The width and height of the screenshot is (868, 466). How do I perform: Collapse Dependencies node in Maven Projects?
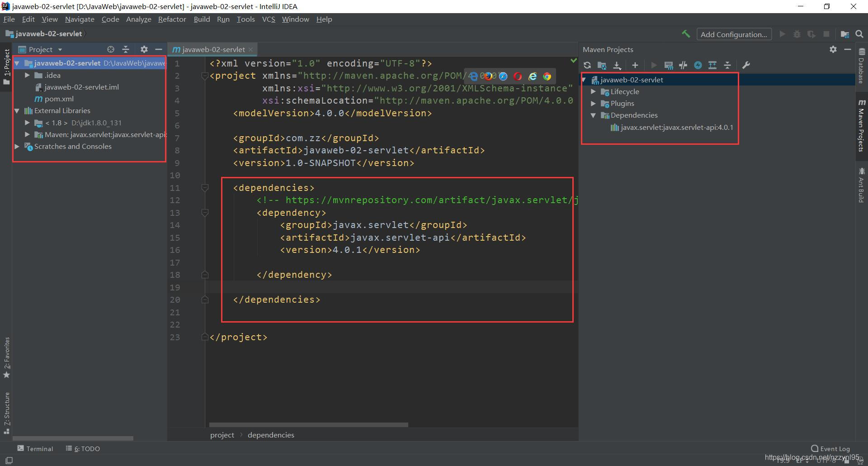(x=594, y=115)
